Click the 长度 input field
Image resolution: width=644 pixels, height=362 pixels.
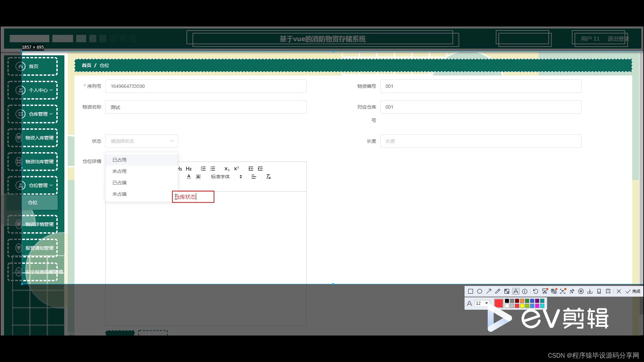pos(480,141)
